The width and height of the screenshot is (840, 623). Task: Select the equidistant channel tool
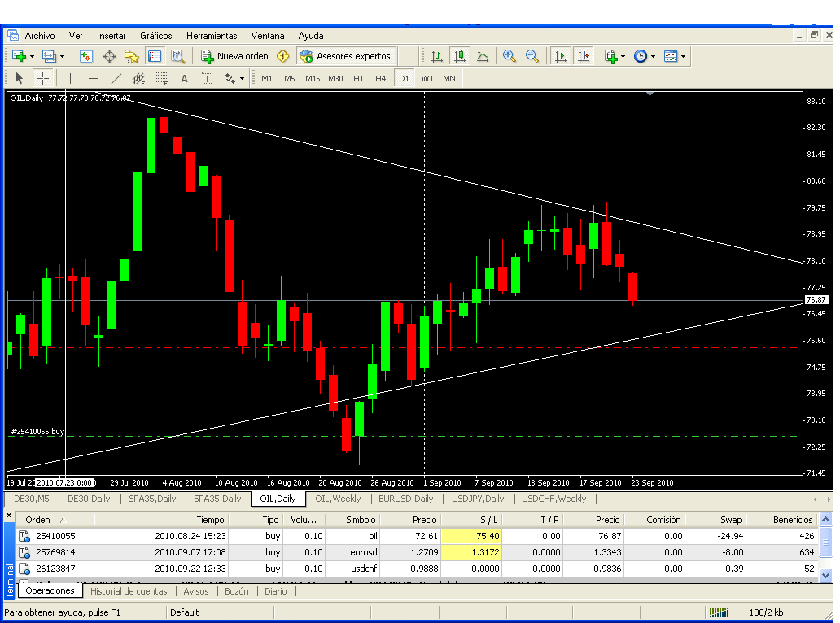(x=138, y=79)
